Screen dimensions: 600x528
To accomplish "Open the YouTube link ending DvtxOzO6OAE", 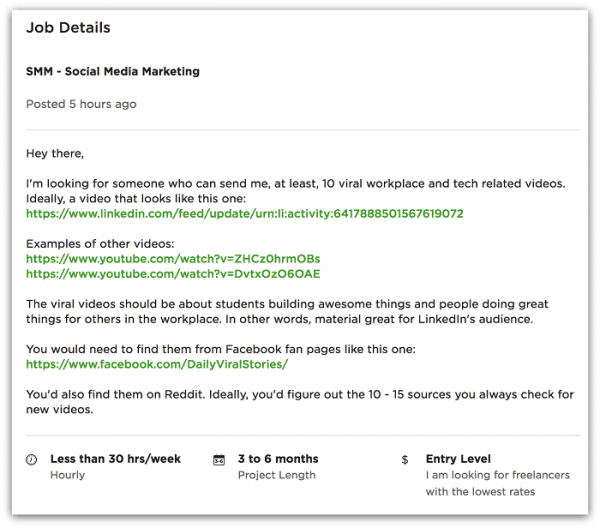I will point(173,274).
